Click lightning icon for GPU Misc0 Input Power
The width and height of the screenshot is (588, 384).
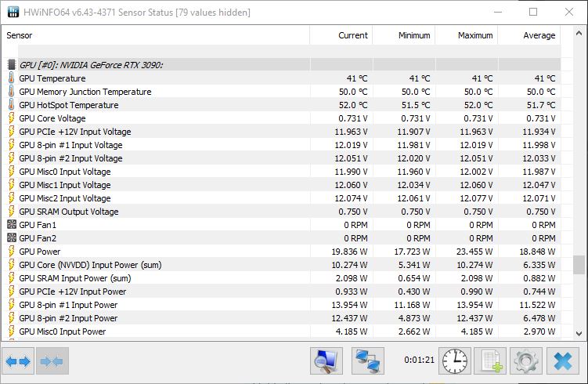click(x=12, y=331)
